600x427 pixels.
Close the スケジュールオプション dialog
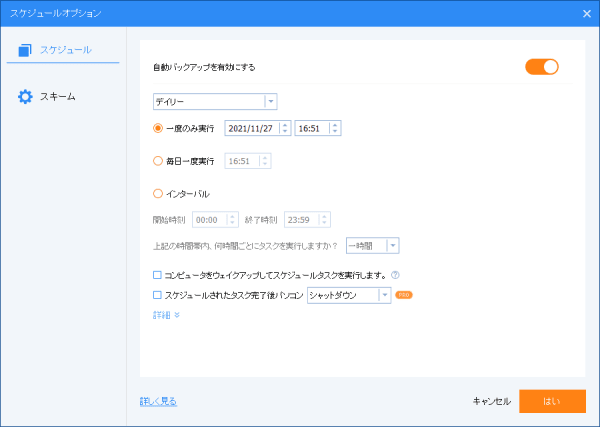587,14
